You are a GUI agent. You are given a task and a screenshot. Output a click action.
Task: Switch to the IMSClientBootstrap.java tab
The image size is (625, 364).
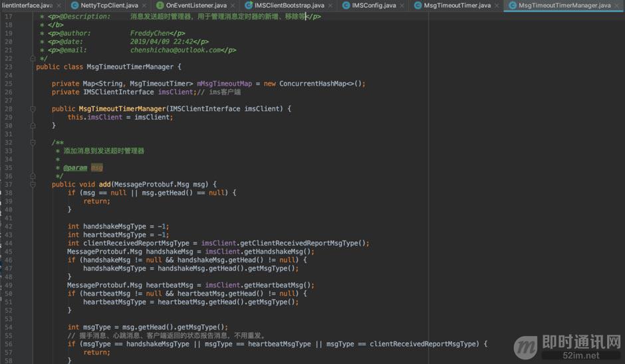click(289, 5)
